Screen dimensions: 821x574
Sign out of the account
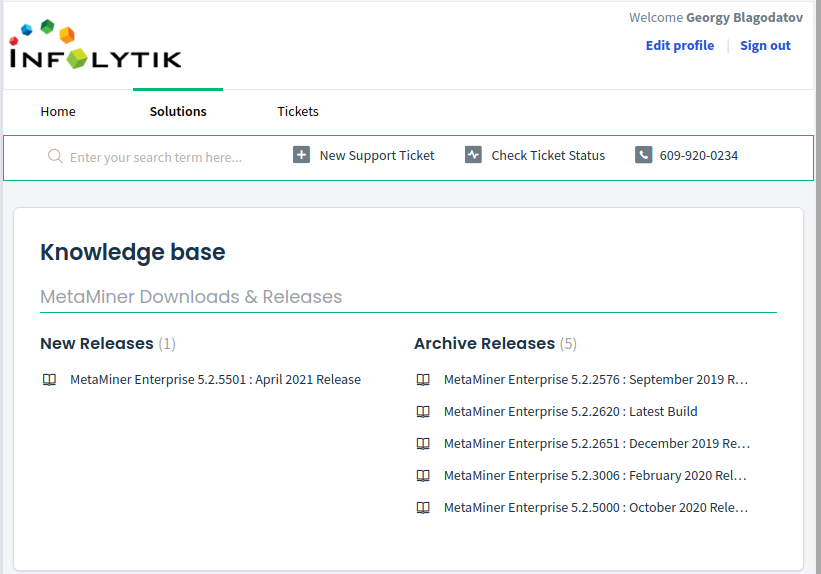[765, 46]
